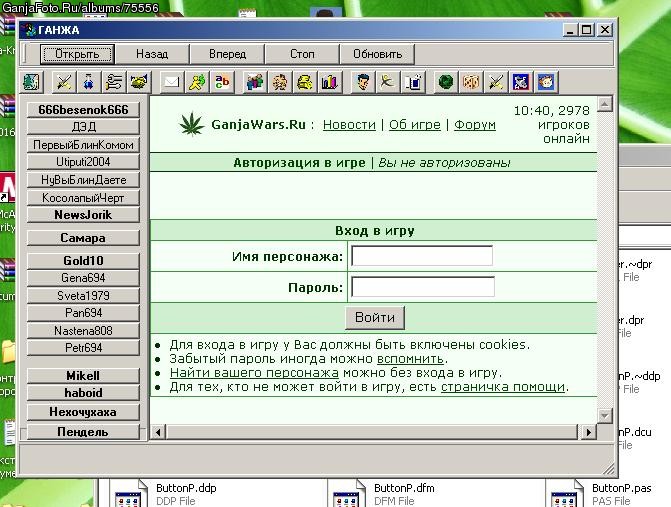The image size is (671, 507).
Task: Open the Форум link
Action: [475, 125]
